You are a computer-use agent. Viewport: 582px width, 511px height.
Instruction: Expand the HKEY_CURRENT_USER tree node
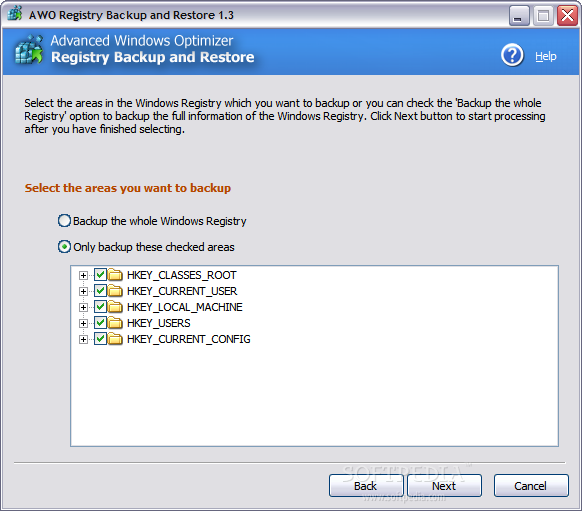click(x=83, y=291)
